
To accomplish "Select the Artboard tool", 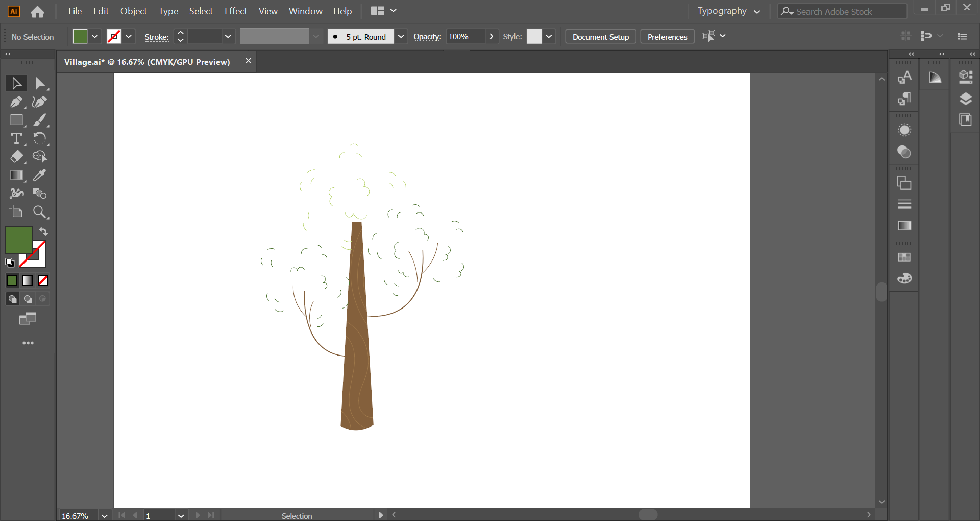I will tap(16, 212).
